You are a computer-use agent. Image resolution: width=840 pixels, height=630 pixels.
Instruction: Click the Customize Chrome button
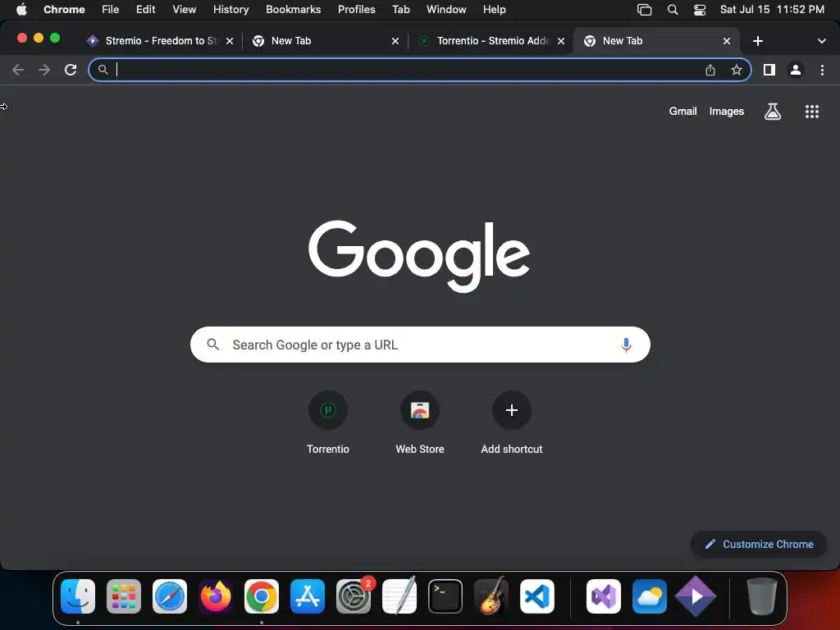pyautogui.click(x=759, y=545)
